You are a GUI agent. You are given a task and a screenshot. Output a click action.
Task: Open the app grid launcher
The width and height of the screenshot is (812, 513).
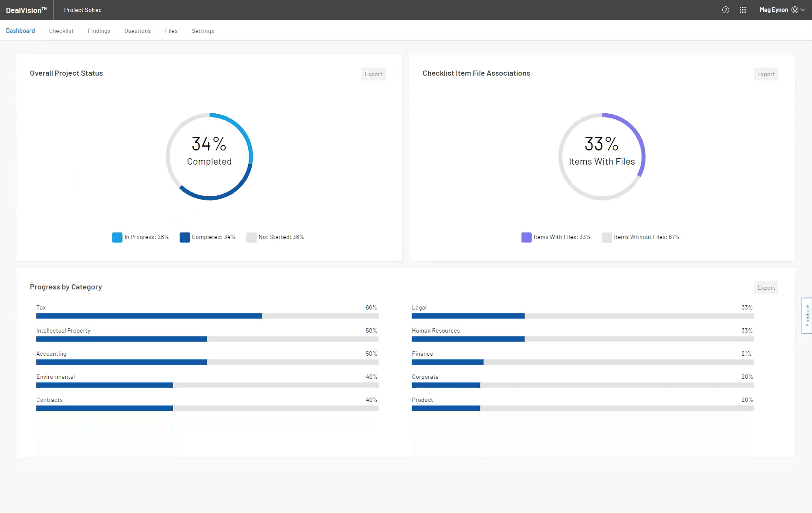pos(743,10)
